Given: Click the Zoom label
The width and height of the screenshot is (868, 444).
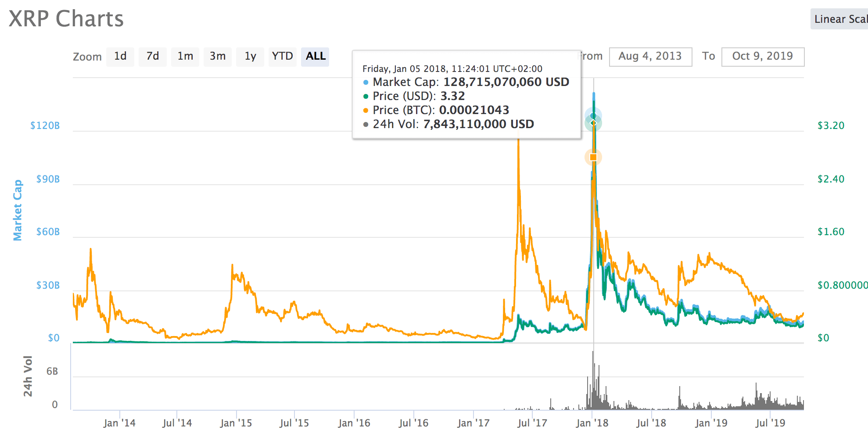Looking at the screenshot, I should click(x=87, y=57).
